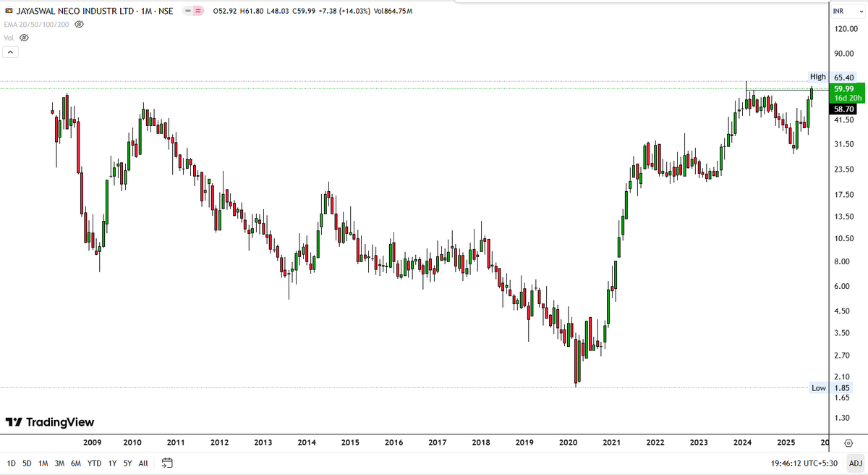Click the 2009 year label on time axis
Viewport: 868px width, 475px height.
92,442
